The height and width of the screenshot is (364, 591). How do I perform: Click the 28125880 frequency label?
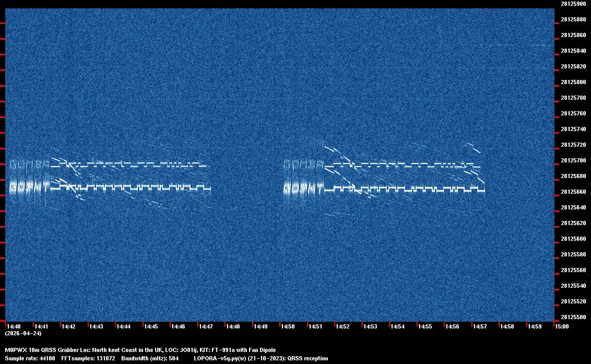[x=574, y=19]
